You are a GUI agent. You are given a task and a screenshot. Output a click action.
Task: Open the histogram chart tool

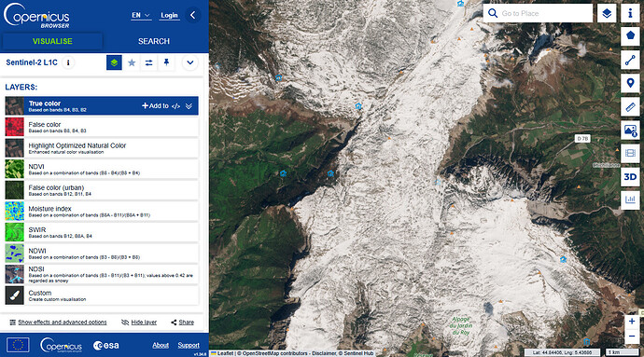[x=630, y=200]
